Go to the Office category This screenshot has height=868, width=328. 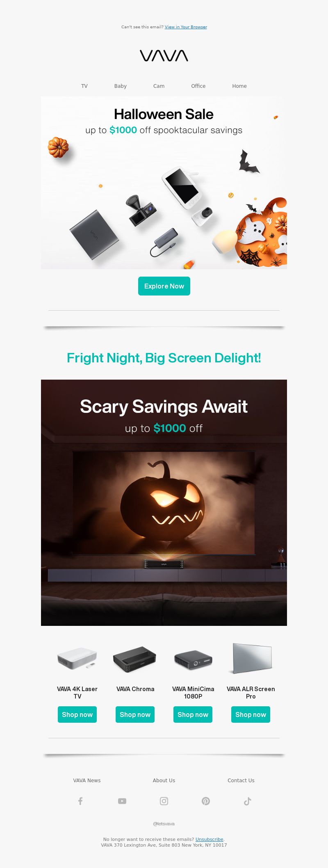tap(198, 86)
